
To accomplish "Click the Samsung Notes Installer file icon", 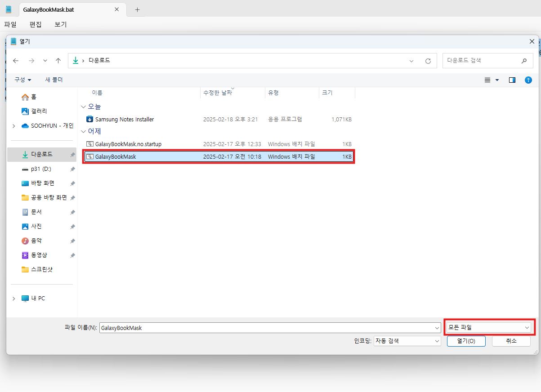I will point(89,119).
